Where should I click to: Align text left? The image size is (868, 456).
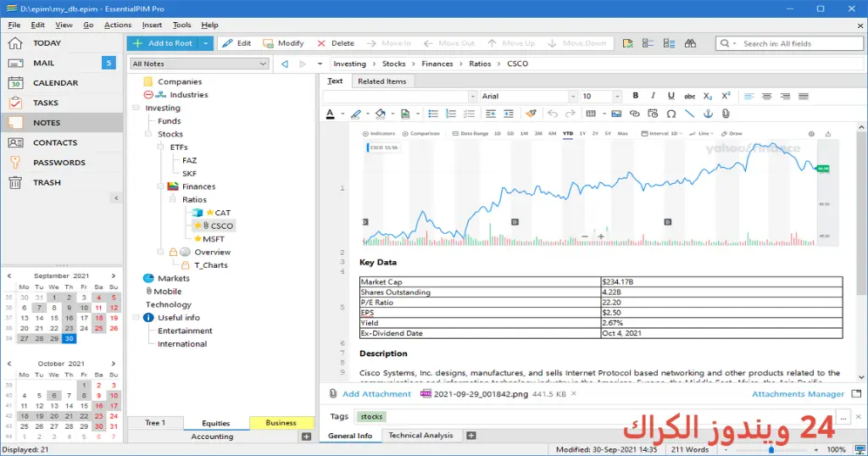(x=749, y=96)
